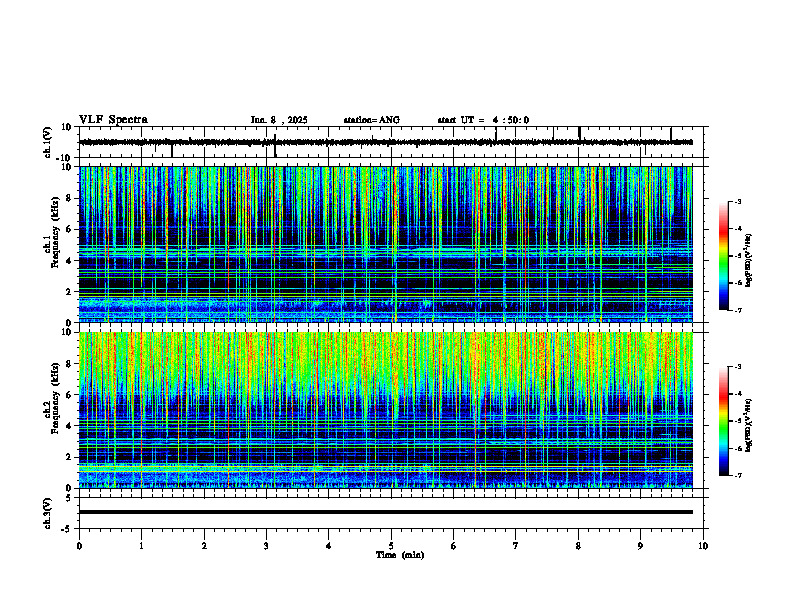
Task: Click inside the ch.2 spectrogram panel
Action: [x=385, y=410]
